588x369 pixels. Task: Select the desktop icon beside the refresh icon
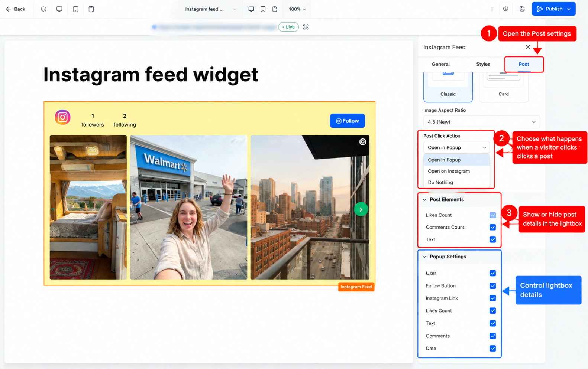point(59,9)
